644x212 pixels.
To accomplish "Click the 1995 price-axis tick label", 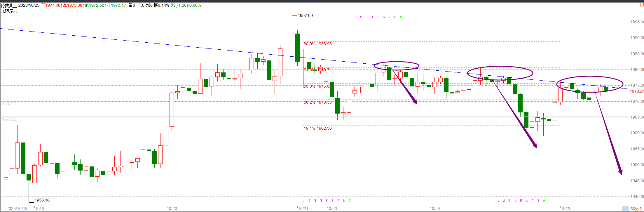I will (637, 22).
